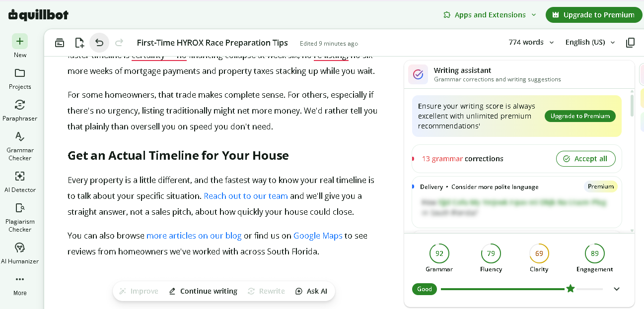Click the overall score progress bar
Viewport: 644px width, 309px height.
coord(522,289)
